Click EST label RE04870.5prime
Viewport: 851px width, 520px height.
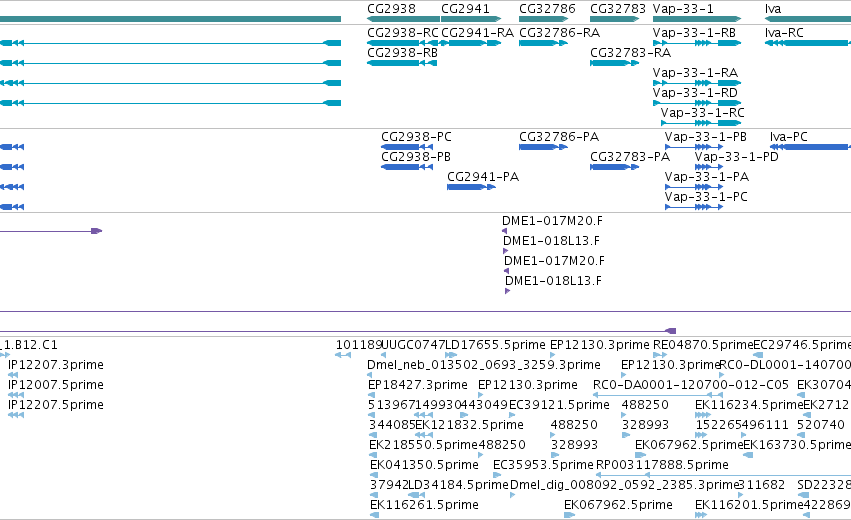point(703,345)
